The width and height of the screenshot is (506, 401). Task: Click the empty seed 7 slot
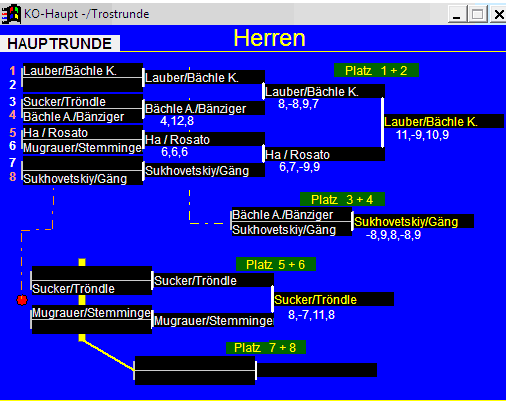pos(83,163)
